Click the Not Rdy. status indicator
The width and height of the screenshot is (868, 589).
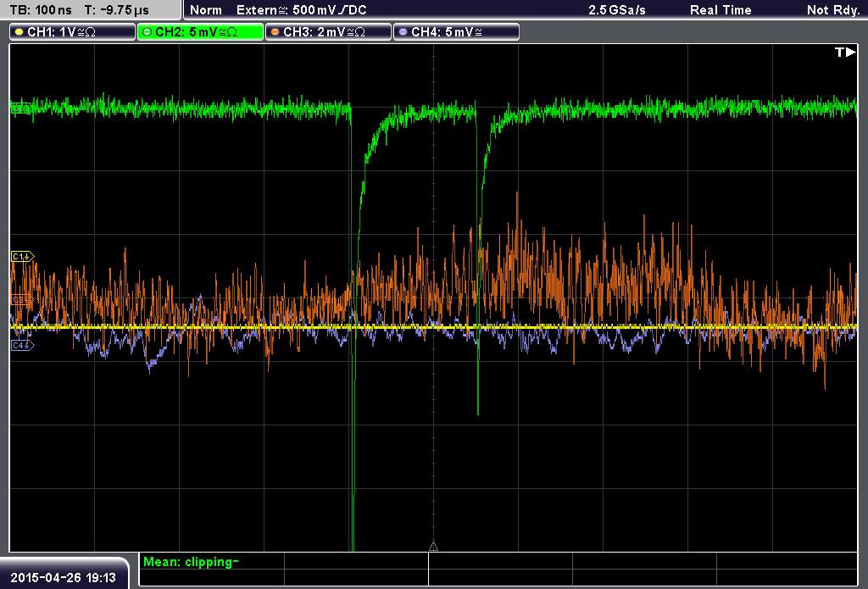click(833, 10)
